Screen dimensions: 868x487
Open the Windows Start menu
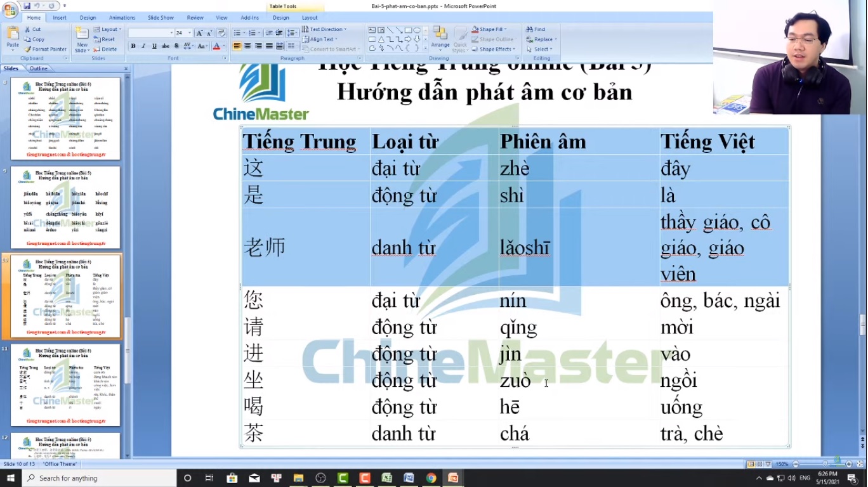[11, 478]
